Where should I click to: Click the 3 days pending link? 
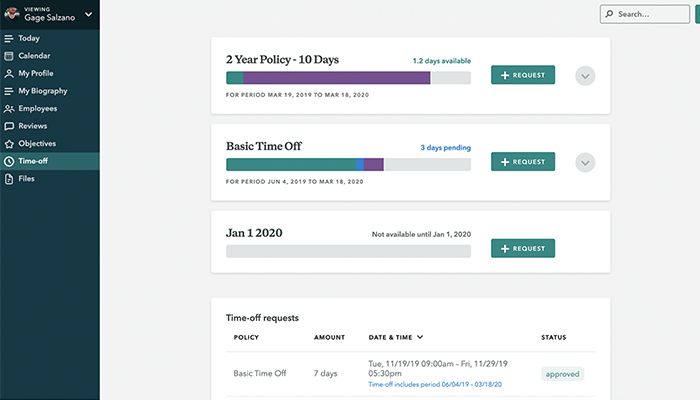(x=445, y=148)
